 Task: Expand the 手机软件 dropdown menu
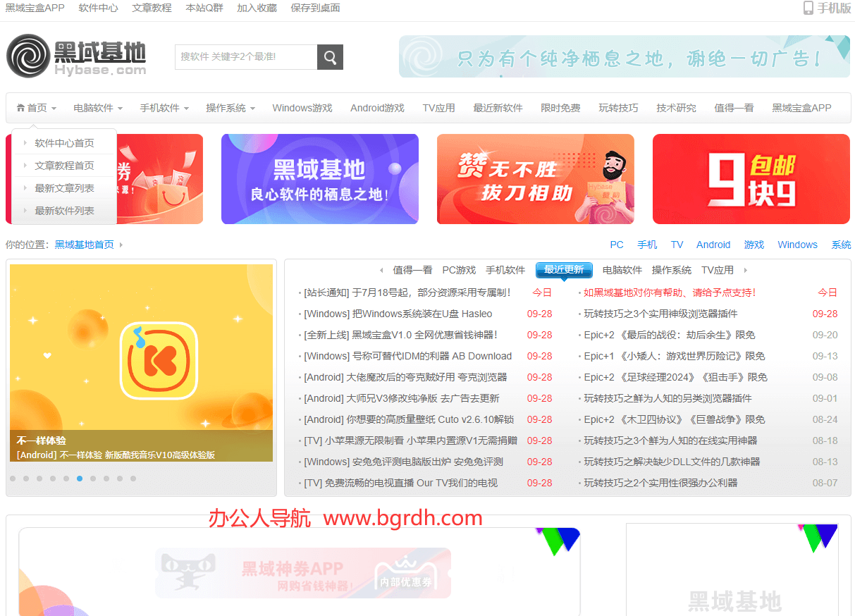164,109
